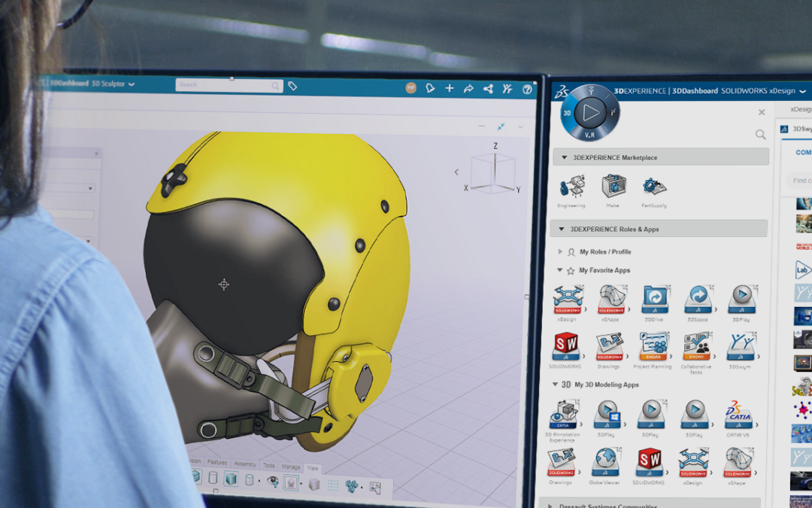Select the 3D quadrant of the compass
The height and width of the screenshot is (508, 812).
click(567, 112)
